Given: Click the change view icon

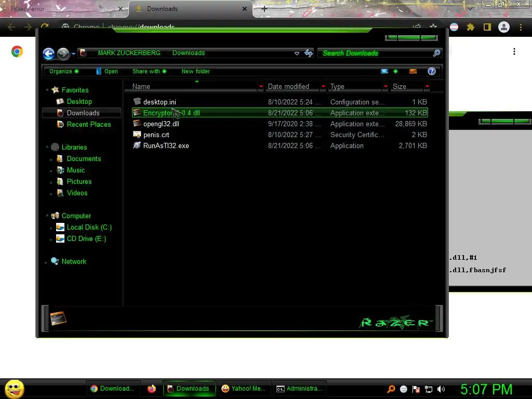Looking at the screenshot, I should point(384,71).
